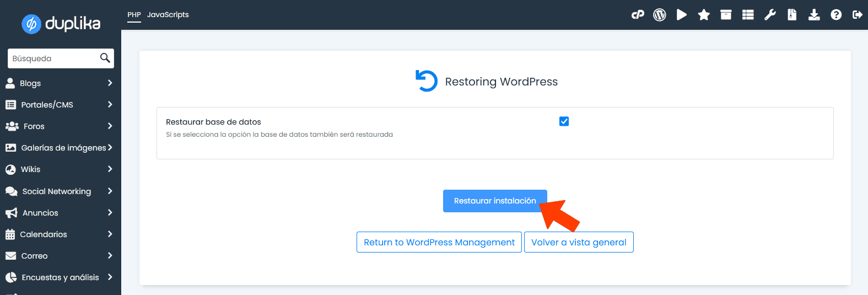Expand the Social Networking category
868x295 pixels.
60,191
